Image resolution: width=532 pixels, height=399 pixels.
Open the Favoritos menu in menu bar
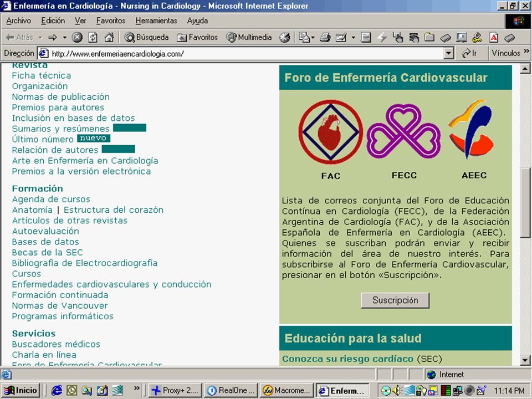(x=111, y=21)
